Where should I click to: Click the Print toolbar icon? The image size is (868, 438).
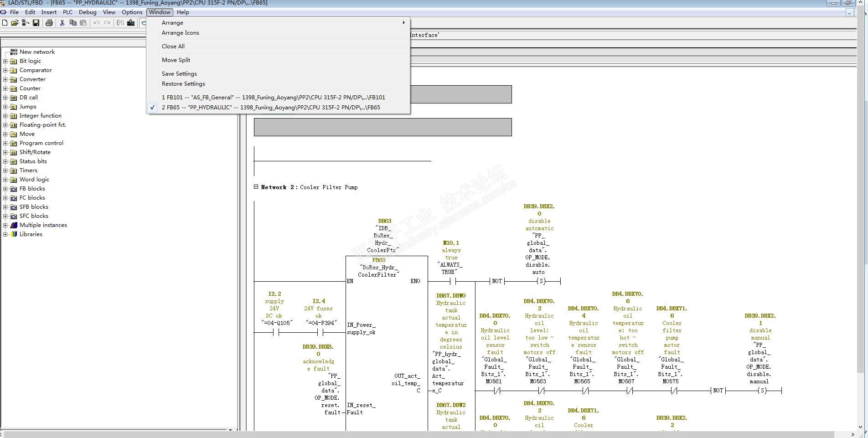[x=49, y=23]
